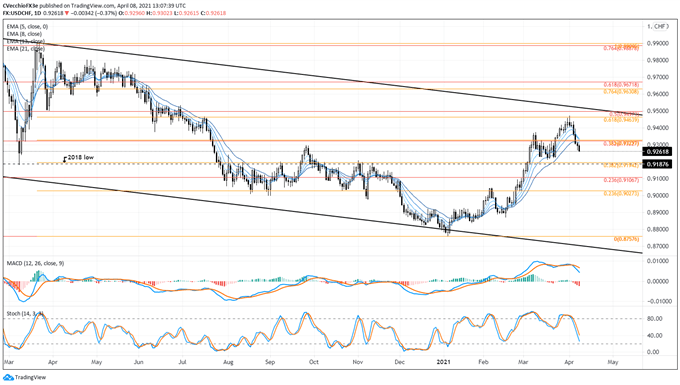Viewport: 680px width, 385px height.
Task: Click the 0.99000 price axis label
Action: pyautogui.click(x=658, y=43)
